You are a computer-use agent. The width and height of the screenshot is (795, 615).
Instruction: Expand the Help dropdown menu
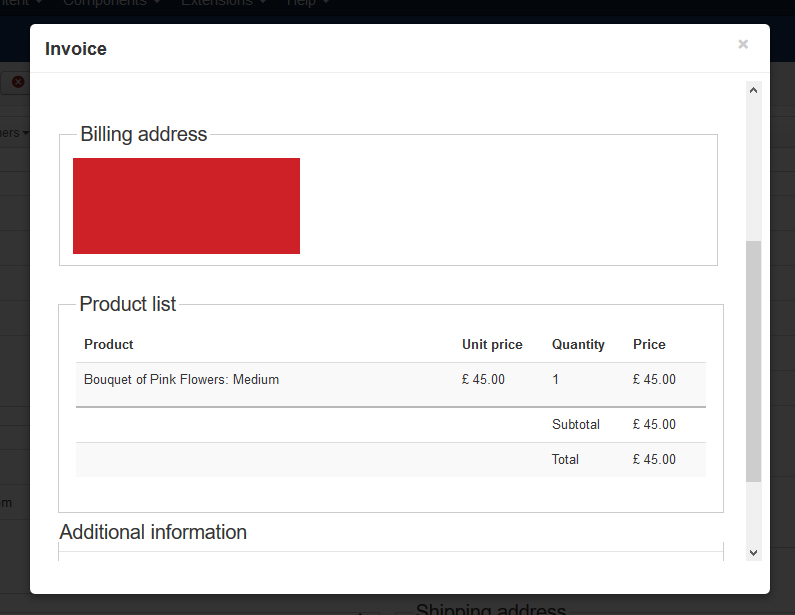(x=308, y=3)
